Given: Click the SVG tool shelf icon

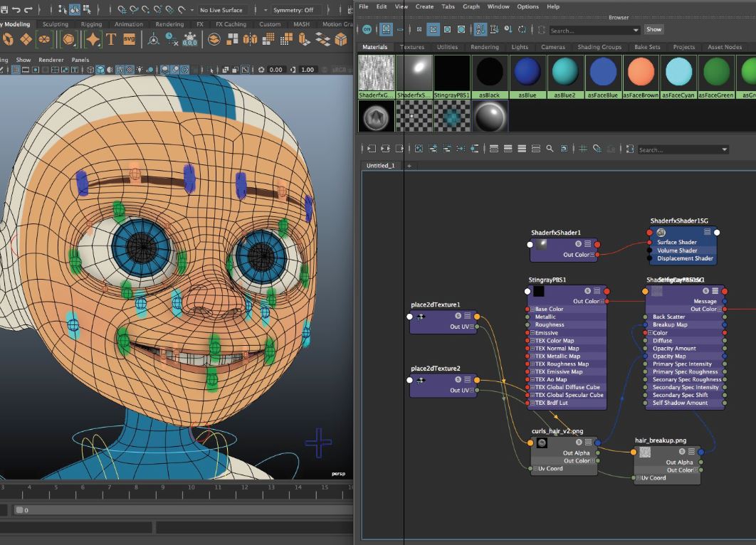Looking at the screenshot, I should [129, 39].
